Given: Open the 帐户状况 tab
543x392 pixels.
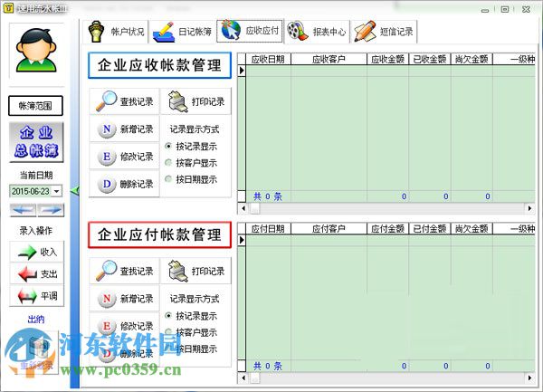Looking at the screenshot, I should [116, 32].
